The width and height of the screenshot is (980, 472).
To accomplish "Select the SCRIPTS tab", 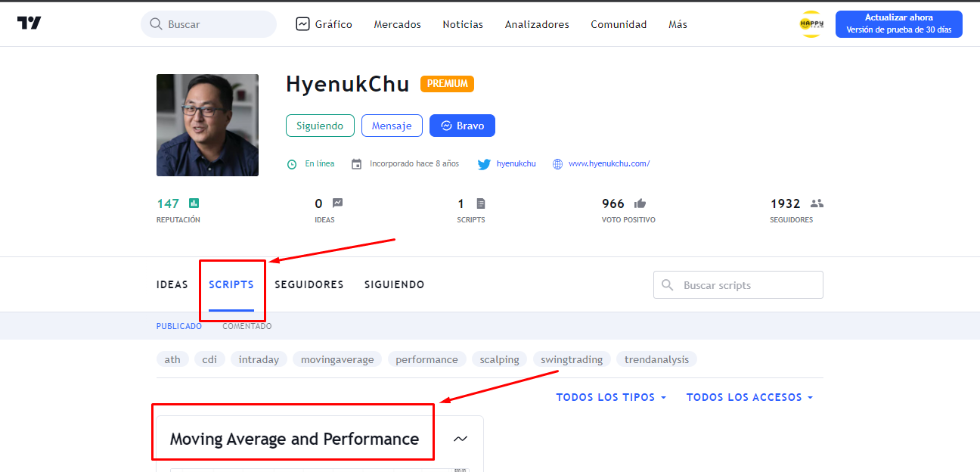I will [x=231, y=285].
